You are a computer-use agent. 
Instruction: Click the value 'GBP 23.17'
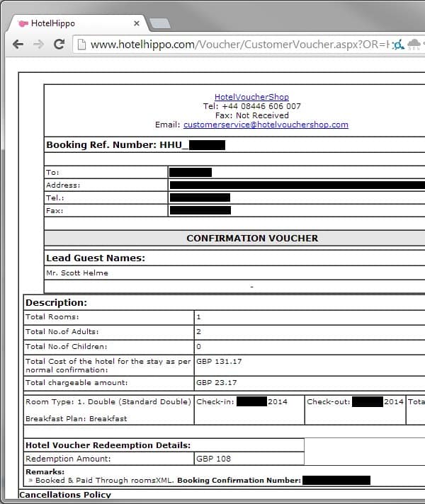(217, 382)
